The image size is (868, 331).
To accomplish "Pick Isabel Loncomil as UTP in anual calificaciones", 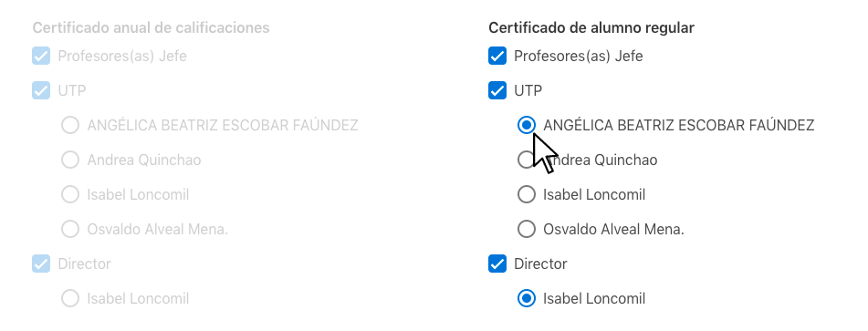I will click(70, 194).
